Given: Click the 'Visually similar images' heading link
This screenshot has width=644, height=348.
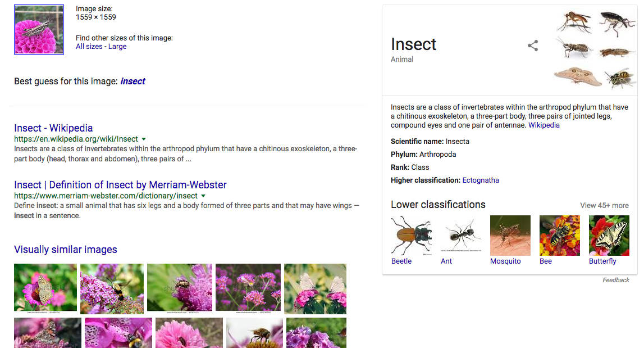Looking at the screenshot, I should point(66,250).
